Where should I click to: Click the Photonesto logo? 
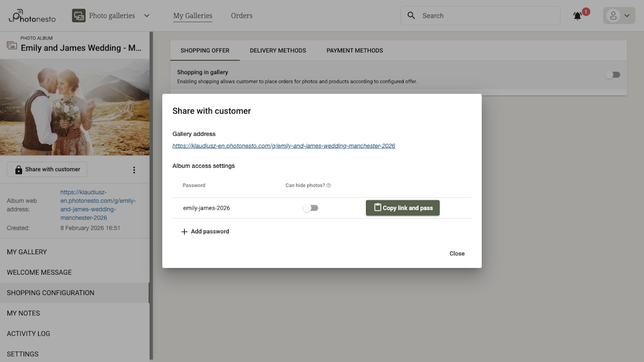[32, 16]
